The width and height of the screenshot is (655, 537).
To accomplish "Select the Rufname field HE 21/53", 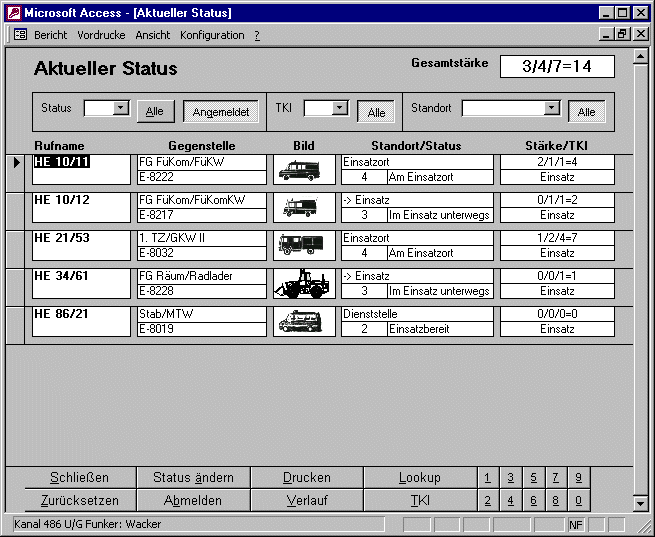I will click(x=81, y=246).
